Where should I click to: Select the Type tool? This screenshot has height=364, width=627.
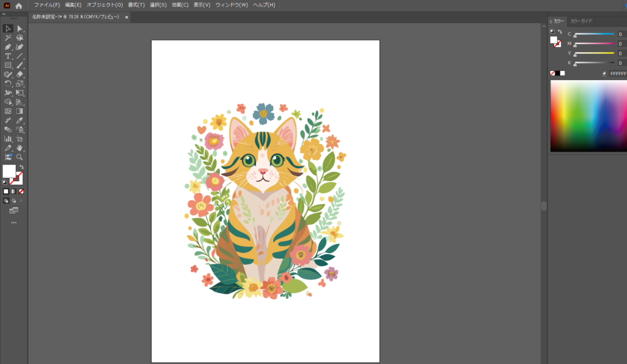8,56
